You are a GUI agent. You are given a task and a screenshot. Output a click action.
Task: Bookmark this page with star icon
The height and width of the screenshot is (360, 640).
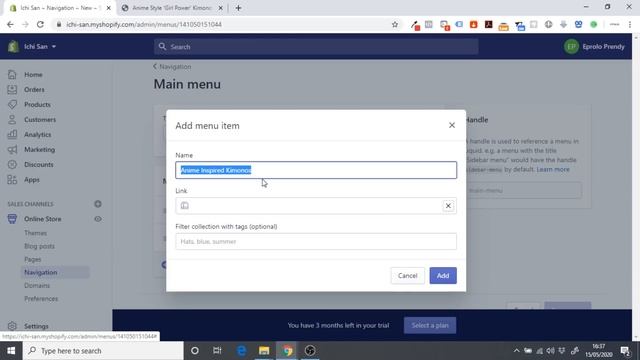tap(395, 24)
